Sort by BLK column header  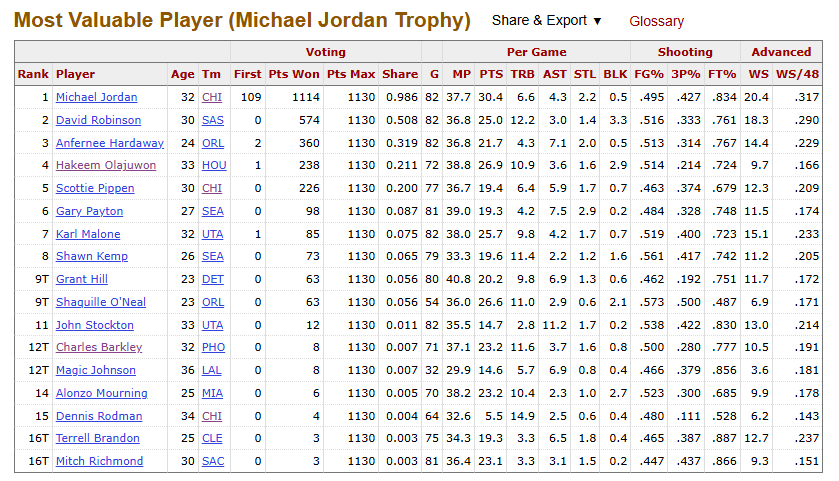click(615, 74)
